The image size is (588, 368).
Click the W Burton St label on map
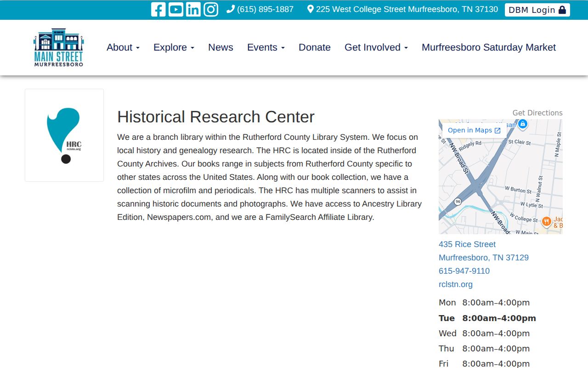tap(518, 190)
